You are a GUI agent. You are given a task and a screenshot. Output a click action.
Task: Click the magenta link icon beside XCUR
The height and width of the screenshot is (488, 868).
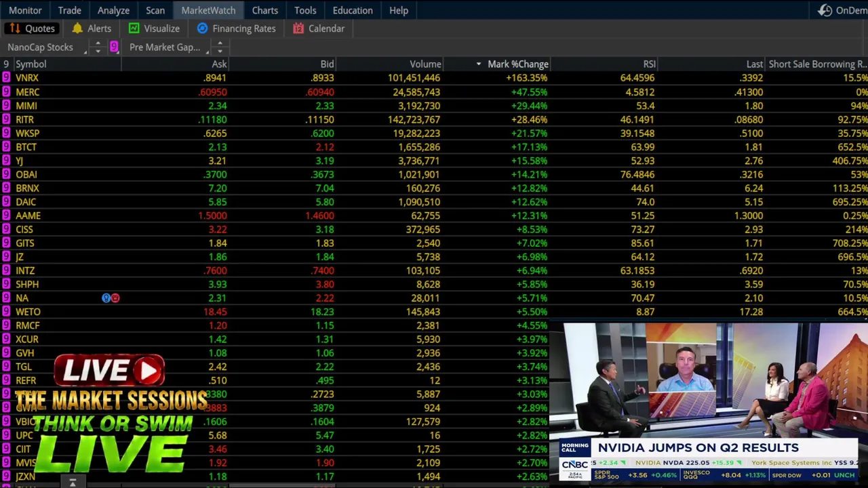6,339
